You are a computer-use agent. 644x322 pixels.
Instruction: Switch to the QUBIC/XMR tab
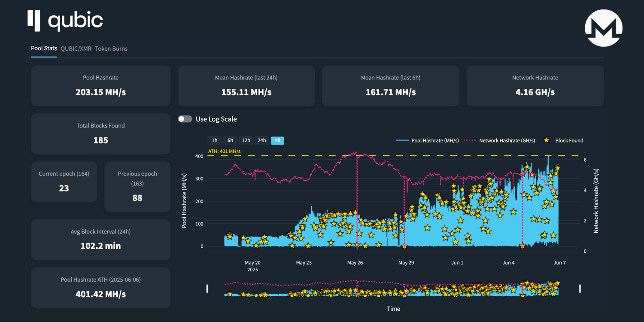tap(76, 49)
